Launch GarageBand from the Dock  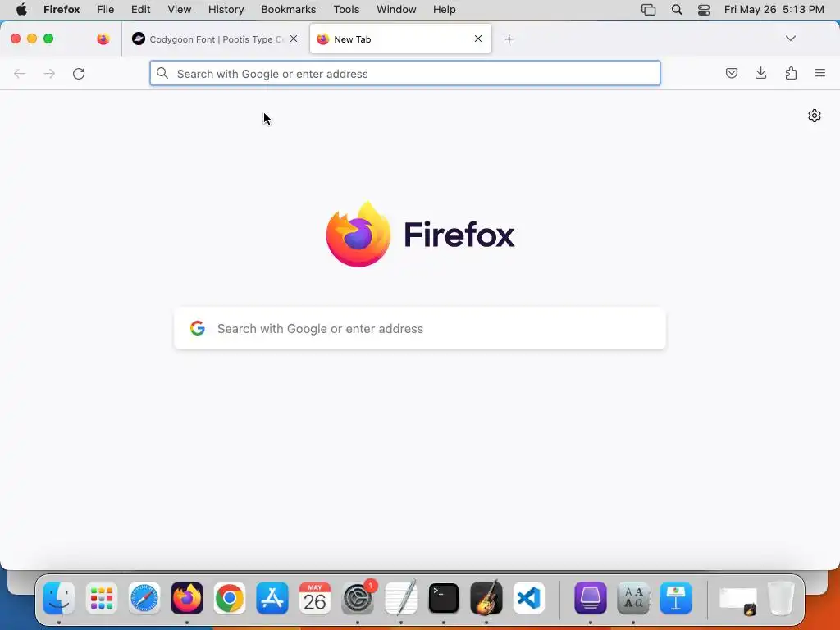coord(486,598)
